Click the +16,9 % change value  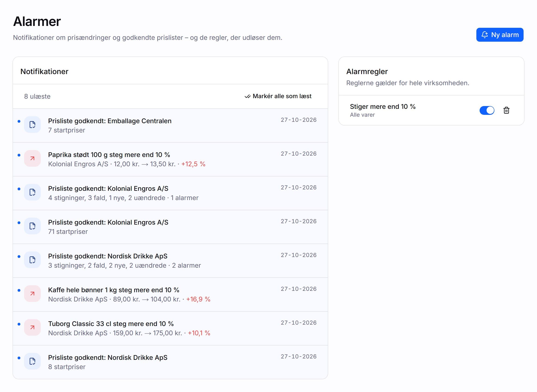click(198, 299)
